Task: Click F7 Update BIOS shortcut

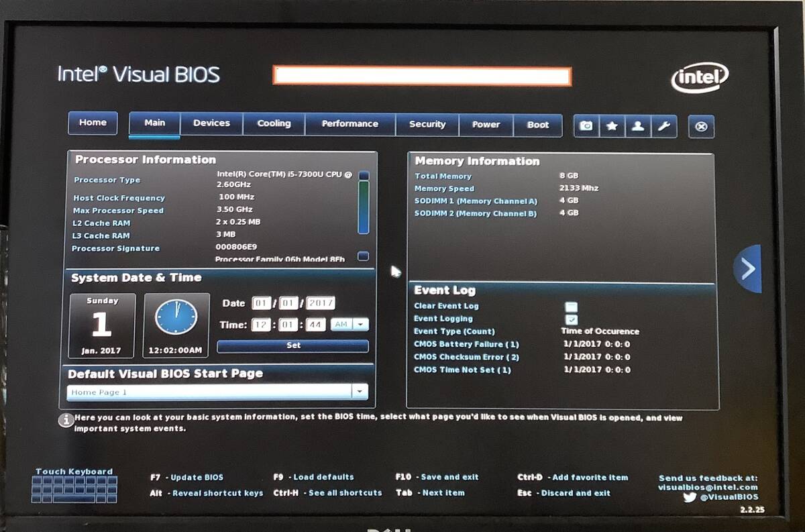Action: tap(186, 478)
